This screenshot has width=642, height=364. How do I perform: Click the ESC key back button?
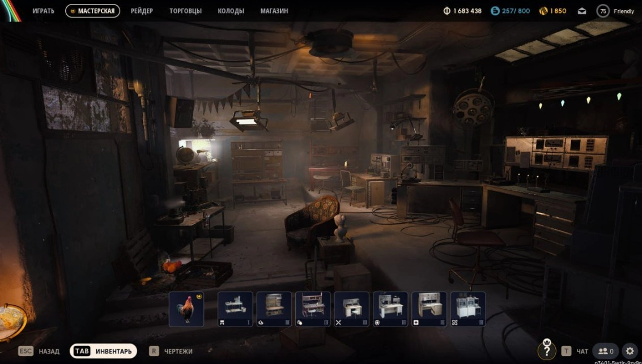25,351
